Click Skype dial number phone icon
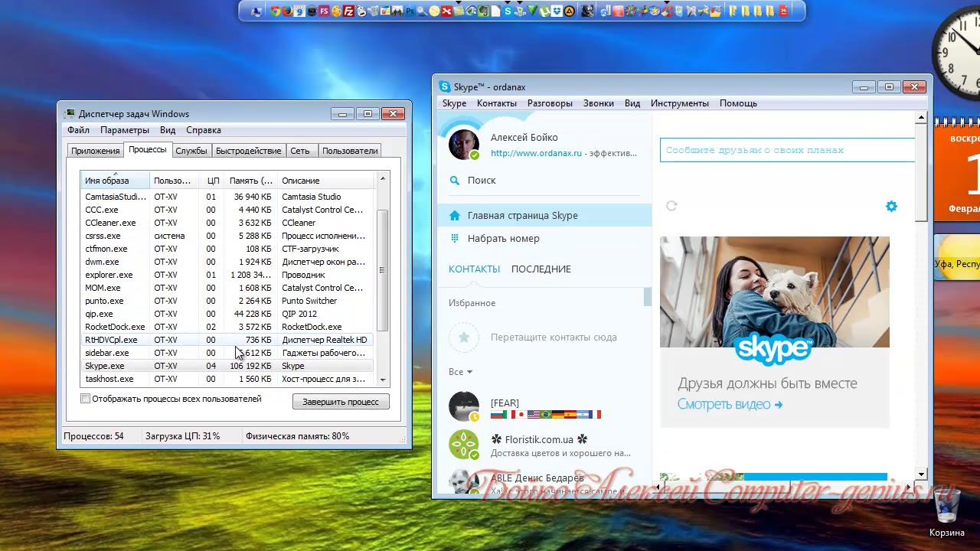 pyautogui.click(x=455, y=239)
